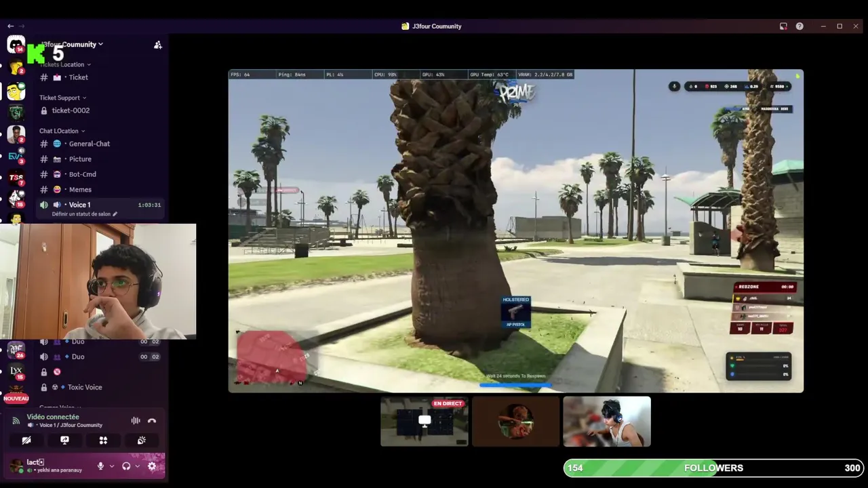The height and width of the screenshot is (488, 868).
Task: Open the NOUVEAU-tagged server icon
Action: point(16,394)
